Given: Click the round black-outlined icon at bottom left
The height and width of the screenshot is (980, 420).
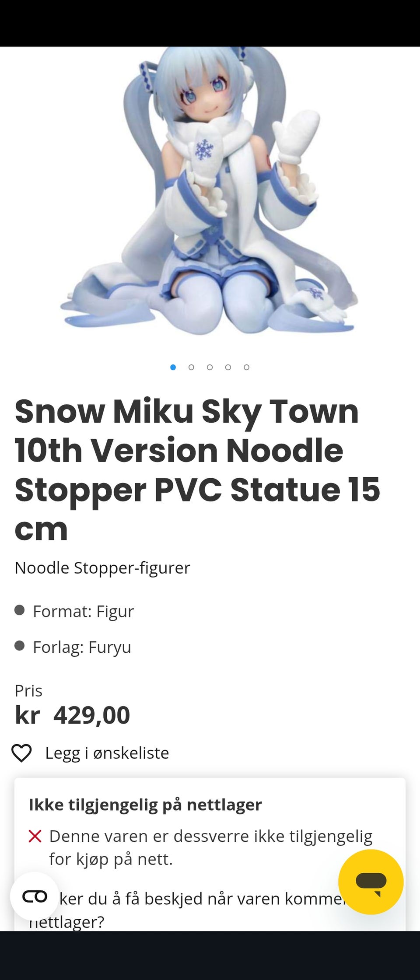Looking at the screenshot, I should pos(35,896).
